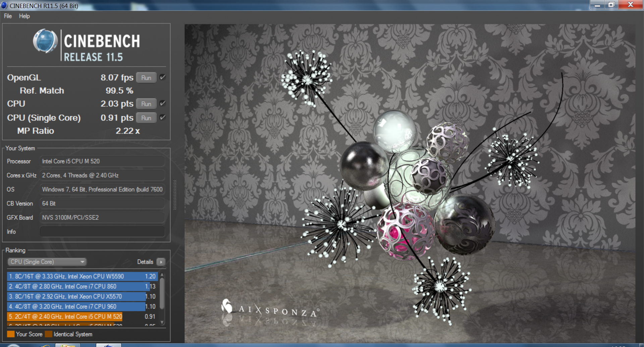Click the 8.07 fps OpenGL result
Screen dimensions: 644x347
tap(117, 78)
